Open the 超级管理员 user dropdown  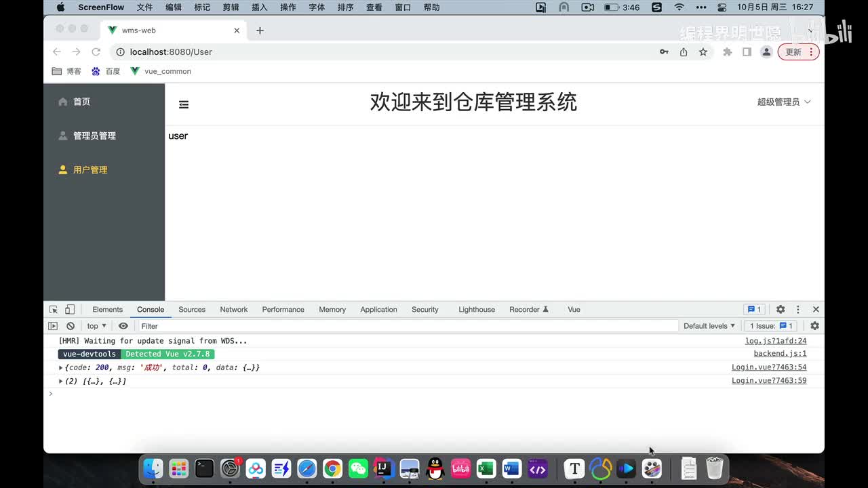784,102
